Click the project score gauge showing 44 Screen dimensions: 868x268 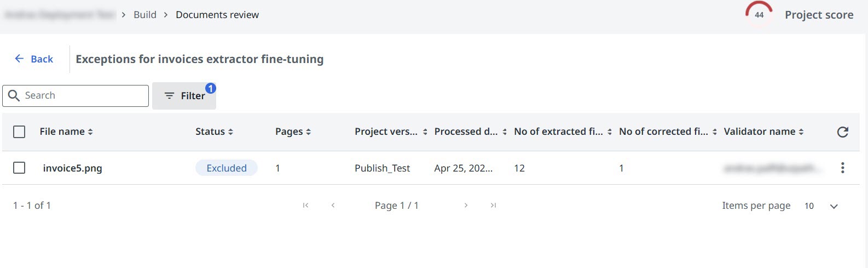pyautogui.click(x=759, y=15)
